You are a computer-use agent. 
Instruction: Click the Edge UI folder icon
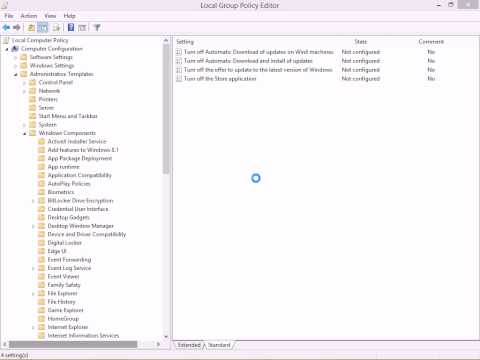coord(41,251)
